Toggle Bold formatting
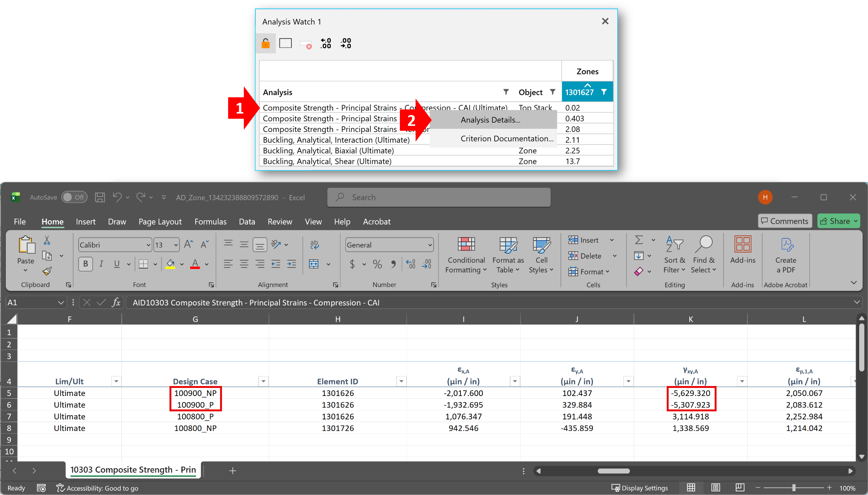This screenshot has height=495, width=868. (85, 264)
